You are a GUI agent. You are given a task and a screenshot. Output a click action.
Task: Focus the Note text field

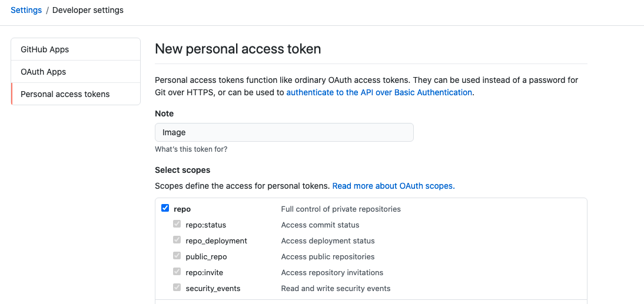click(284, 132)
